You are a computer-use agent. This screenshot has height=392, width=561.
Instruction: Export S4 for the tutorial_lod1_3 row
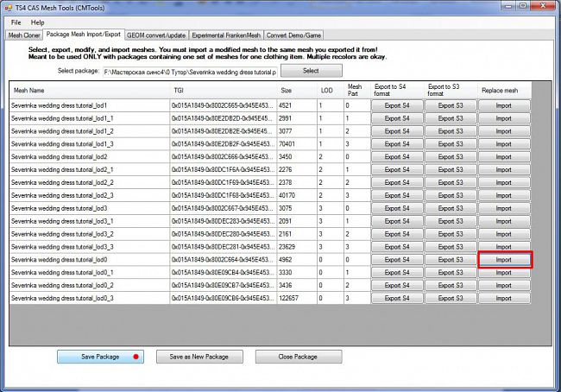point(397,144)
